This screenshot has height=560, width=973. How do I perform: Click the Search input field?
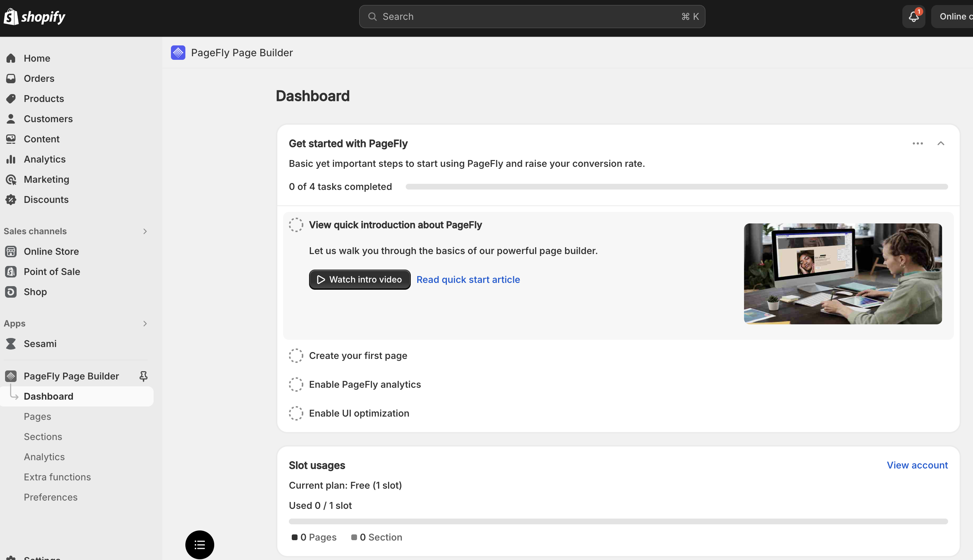[532, 17]
